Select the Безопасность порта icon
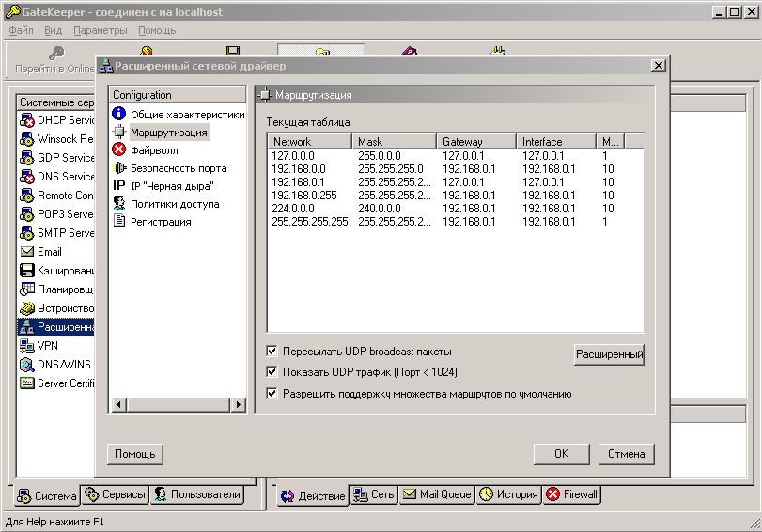The height and width of the screenshot is (532, 762). point(119,167)
